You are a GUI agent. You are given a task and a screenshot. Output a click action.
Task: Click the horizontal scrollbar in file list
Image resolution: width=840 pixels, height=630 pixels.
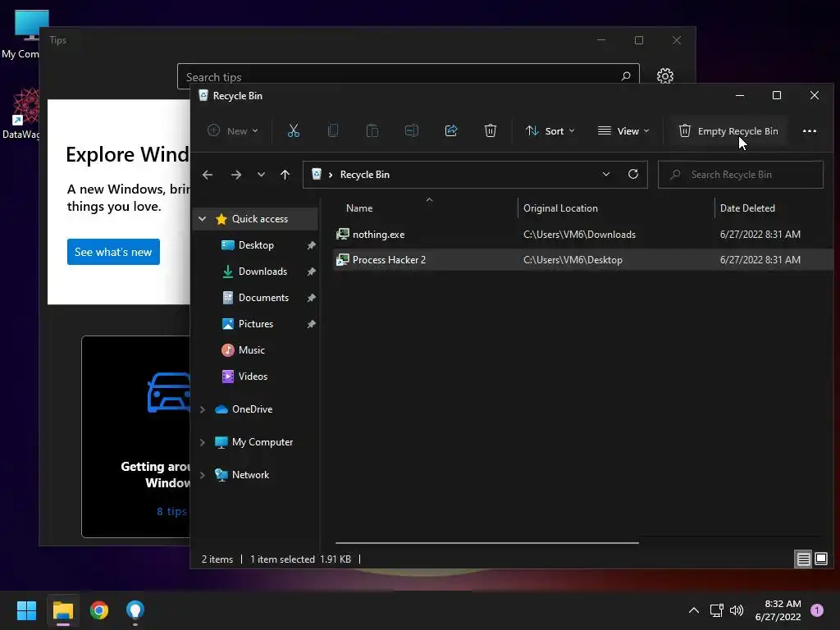[x=487, y=543]
